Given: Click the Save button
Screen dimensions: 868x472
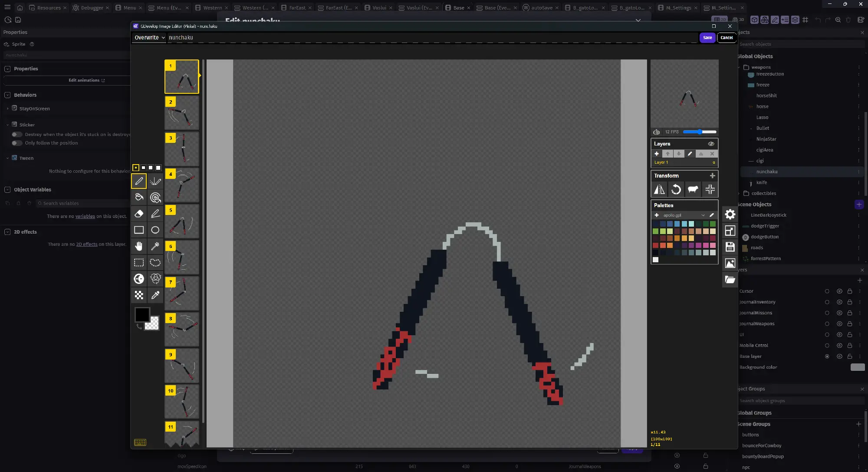Looking at the screenshot, I should [x=707, y=38].
